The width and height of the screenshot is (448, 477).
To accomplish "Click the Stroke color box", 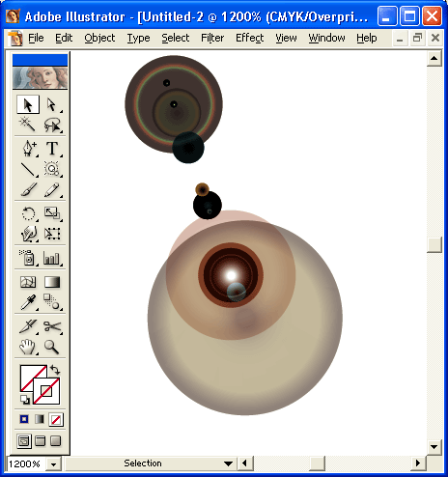I will click(46, 391).
